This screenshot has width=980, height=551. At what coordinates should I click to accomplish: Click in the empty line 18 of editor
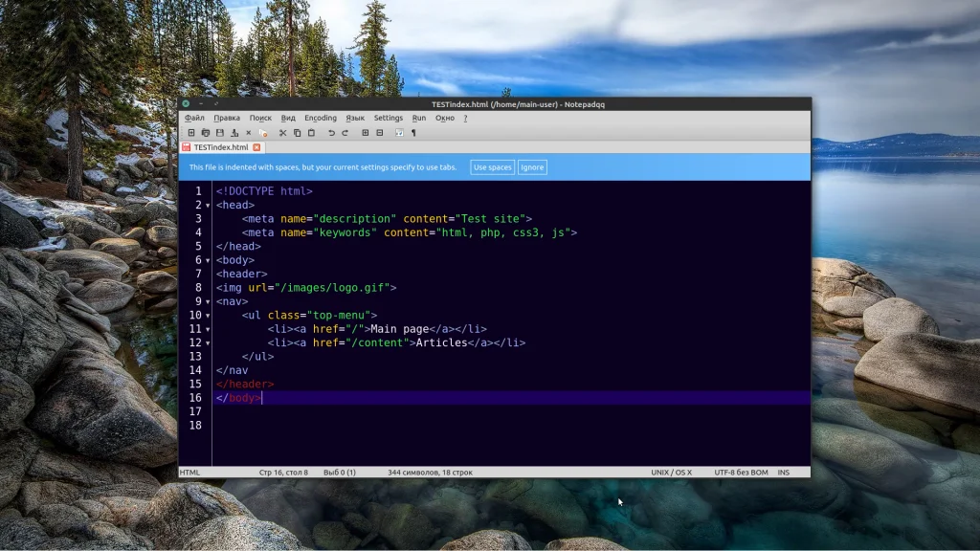511,425
